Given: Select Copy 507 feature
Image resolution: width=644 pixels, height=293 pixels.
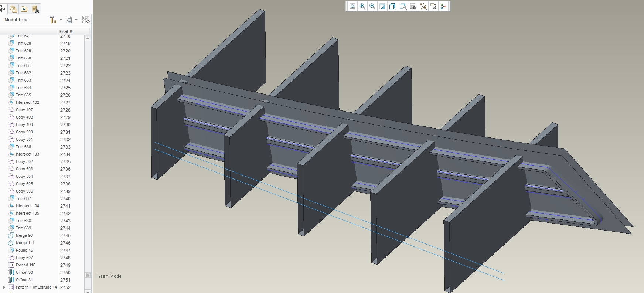Looking at the screenshot, I should click(x=24, y=258).
